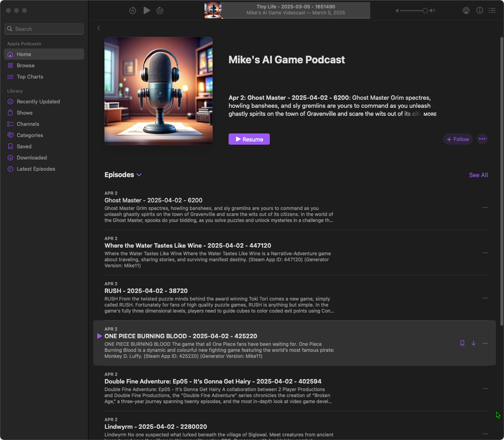The image size is (504, 440).
Task: Skip forward 30 seconds
Action: (160, 10)
